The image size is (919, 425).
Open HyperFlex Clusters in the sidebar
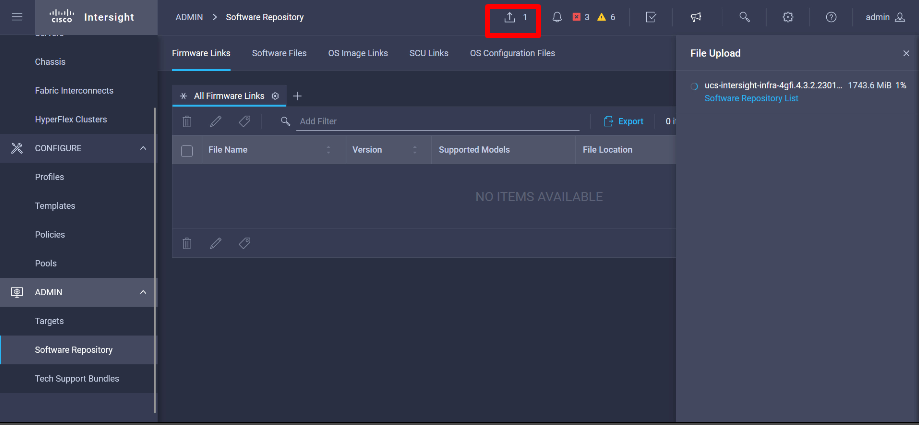[71, 120]
